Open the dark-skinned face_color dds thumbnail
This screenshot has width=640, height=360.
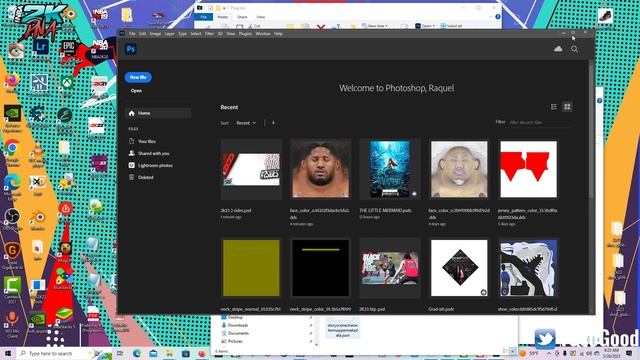320,169
